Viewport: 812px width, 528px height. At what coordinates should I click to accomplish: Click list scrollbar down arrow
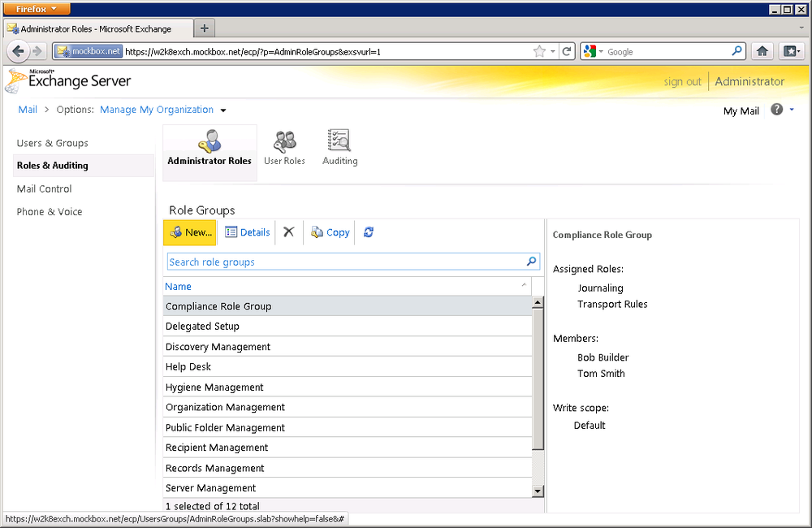[538, 491]
